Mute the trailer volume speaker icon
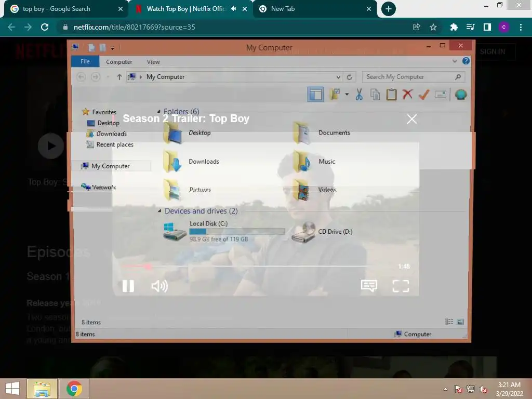The width and height of the screenshot is (532, 399). tap(159, 286)
